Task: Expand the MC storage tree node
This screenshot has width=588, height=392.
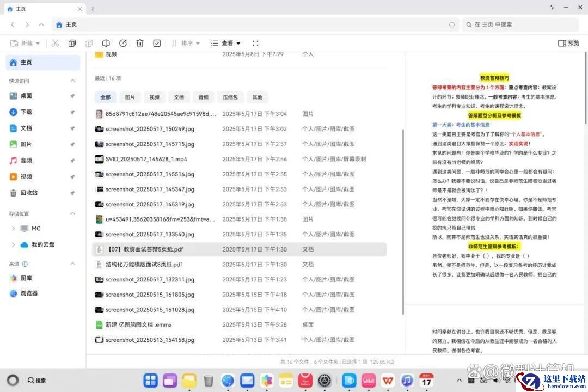Action: (14, 229)
